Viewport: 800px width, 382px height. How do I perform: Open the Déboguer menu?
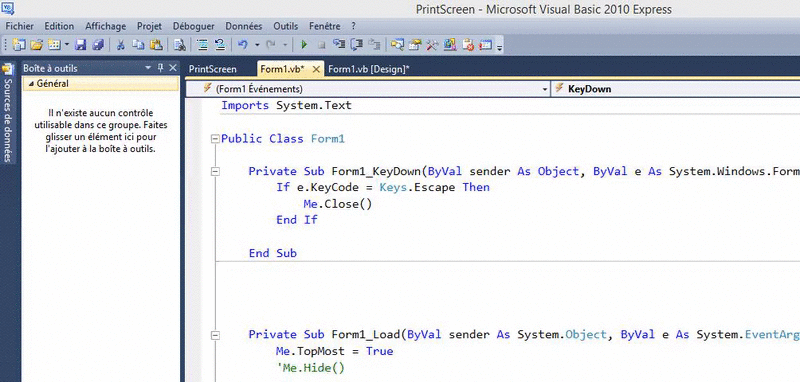tap(194, 26)
